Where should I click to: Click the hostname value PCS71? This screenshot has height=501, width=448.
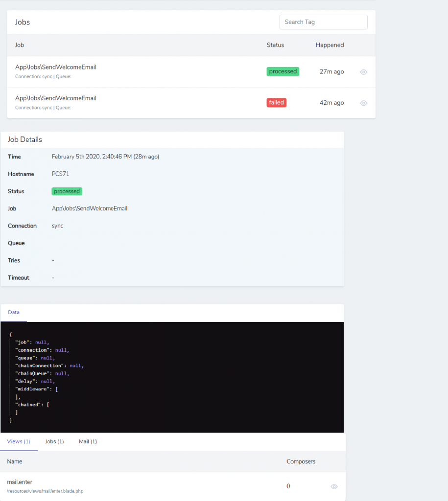click(x=60, y=174)
